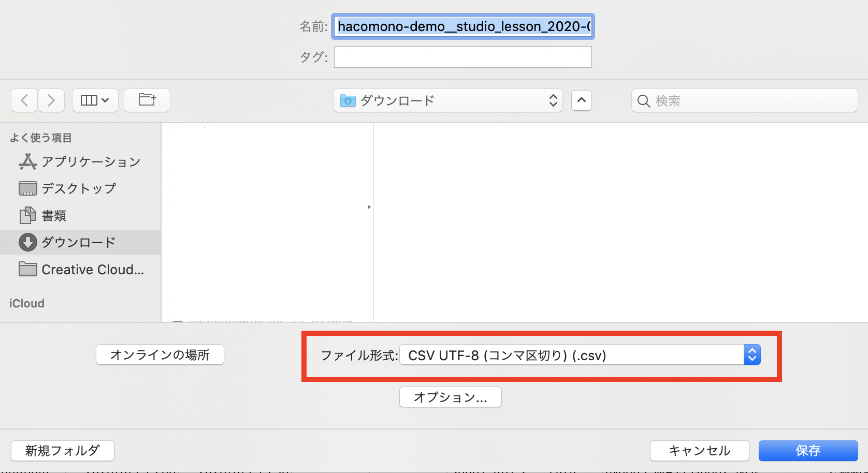Click the 検索 search field

point(751,100)
